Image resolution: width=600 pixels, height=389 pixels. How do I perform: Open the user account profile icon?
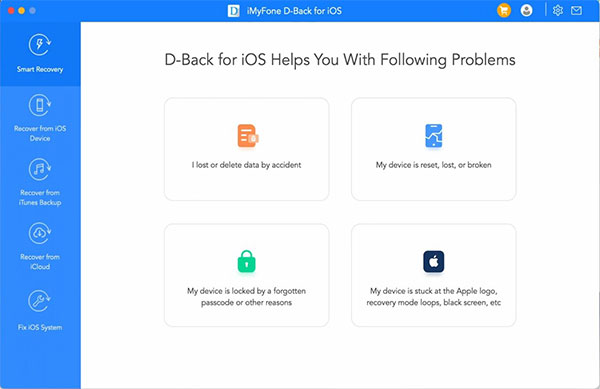pos(527,10)
